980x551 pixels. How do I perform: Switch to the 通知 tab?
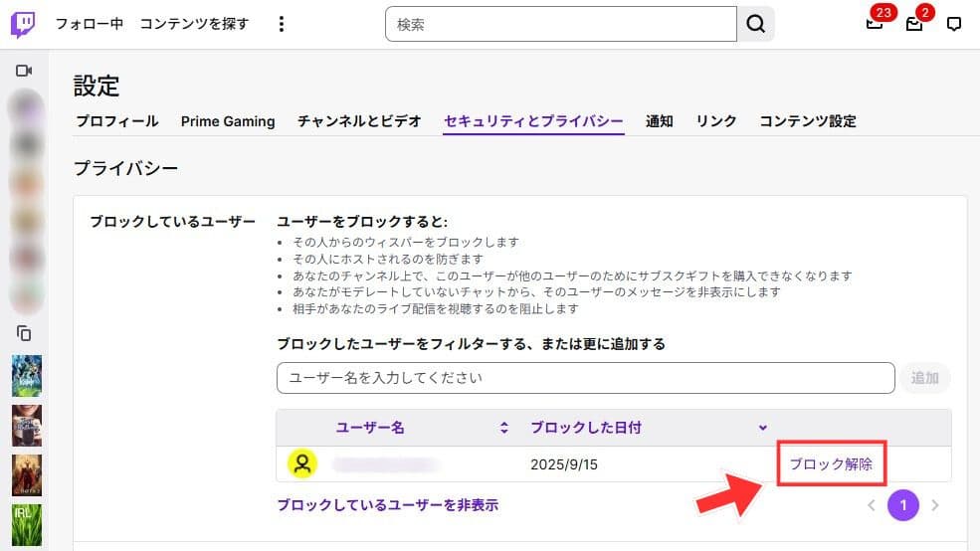660,121
